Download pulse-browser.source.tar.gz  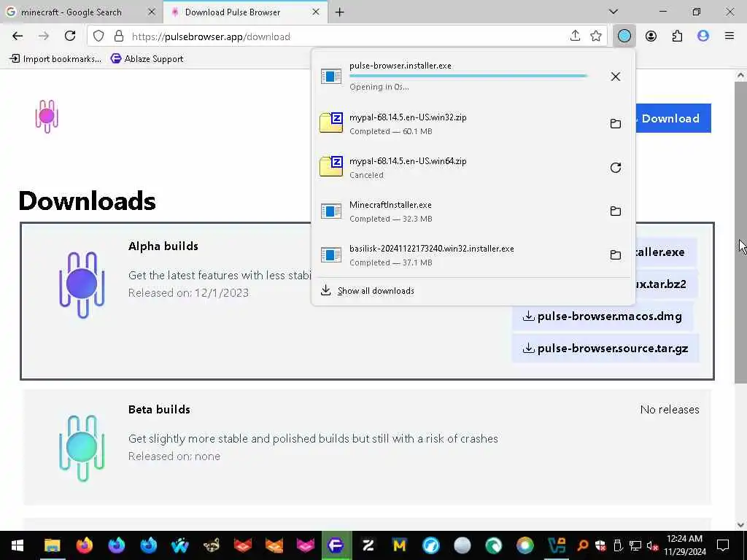(605, 349)
